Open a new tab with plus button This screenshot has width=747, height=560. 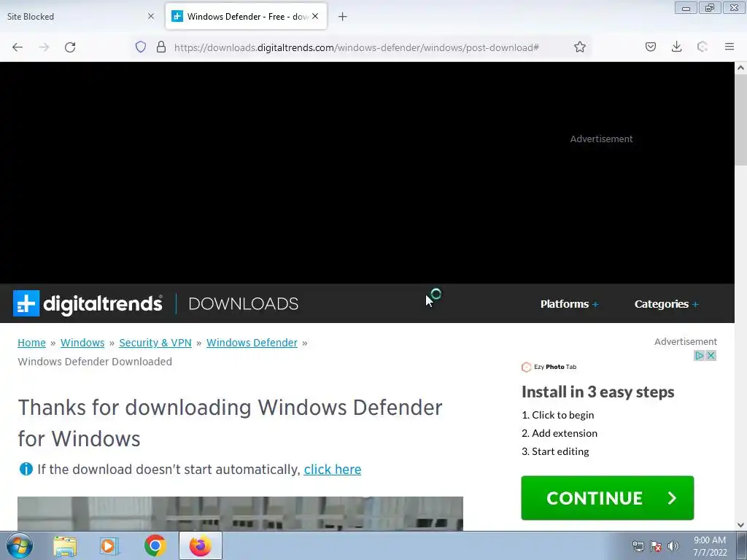[x=343, y=17]
